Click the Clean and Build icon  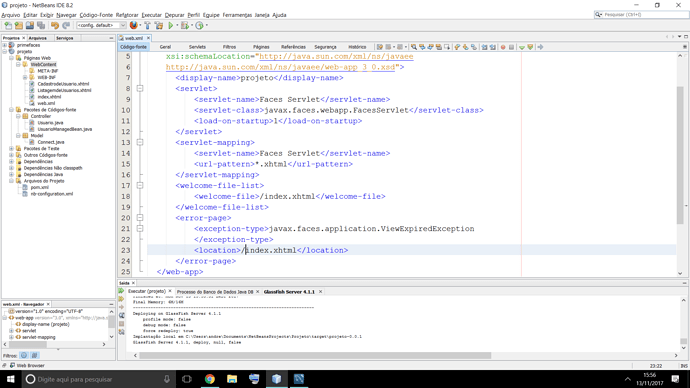click(x=159, y=26)
